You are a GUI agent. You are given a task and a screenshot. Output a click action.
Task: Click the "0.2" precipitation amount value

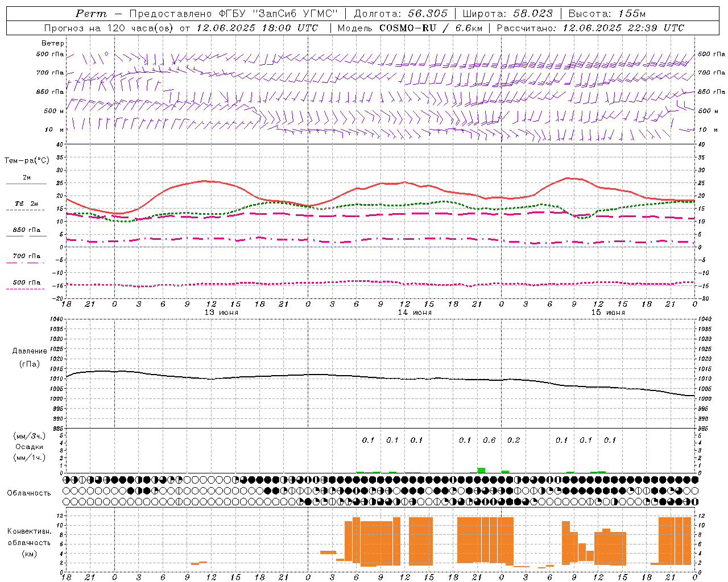point(514,440)
